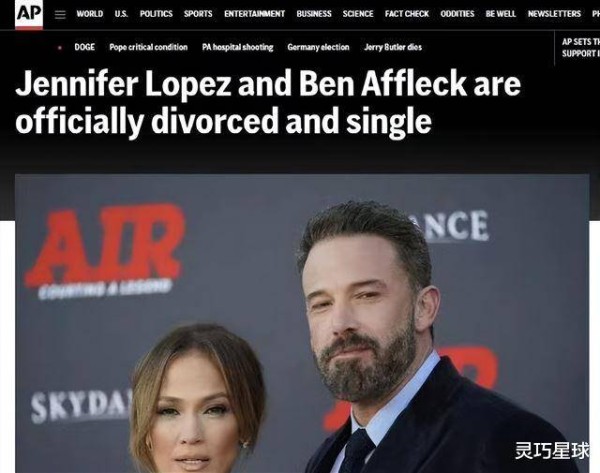Open the Newsletters menu item
This screenshot has height=473, width=600.
(554, 14)
